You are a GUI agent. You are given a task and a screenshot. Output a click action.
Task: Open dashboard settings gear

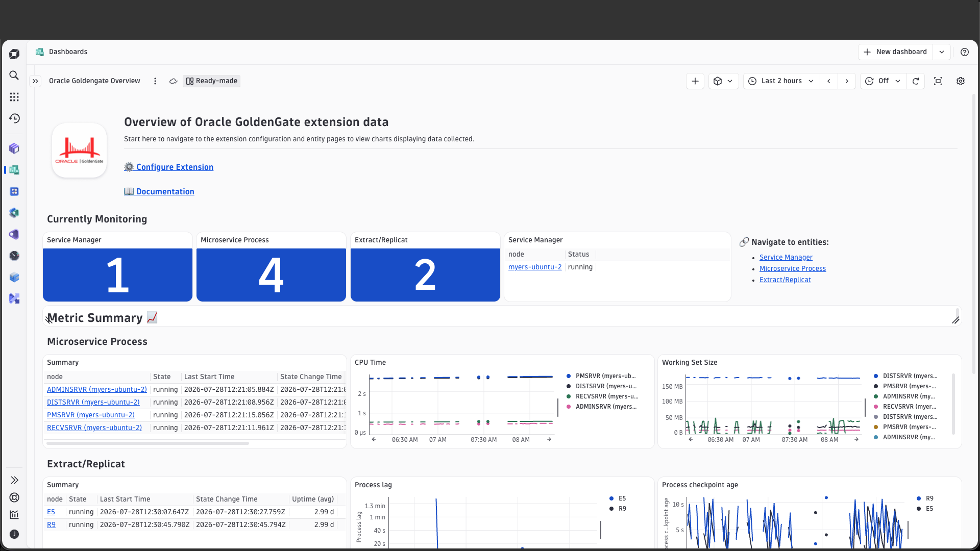click(961, 81)
